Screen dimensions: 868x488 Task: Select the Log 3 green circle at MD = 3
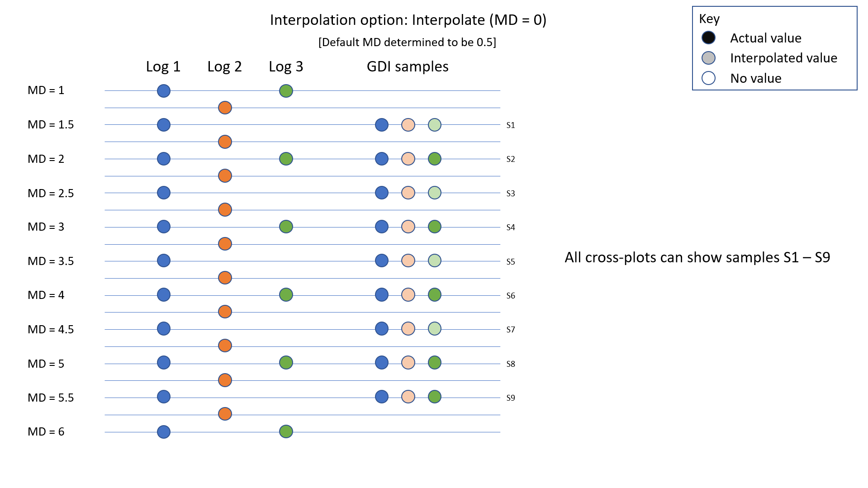click(x=286, y=227)
